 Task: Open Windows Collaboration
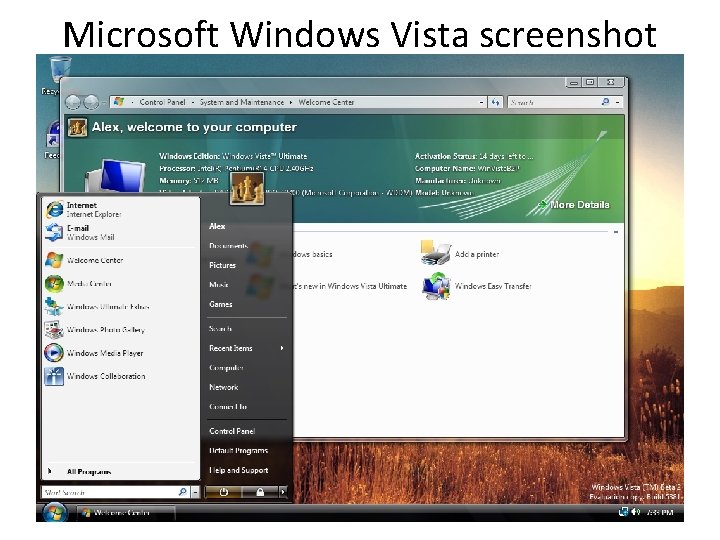pos(120,376)
